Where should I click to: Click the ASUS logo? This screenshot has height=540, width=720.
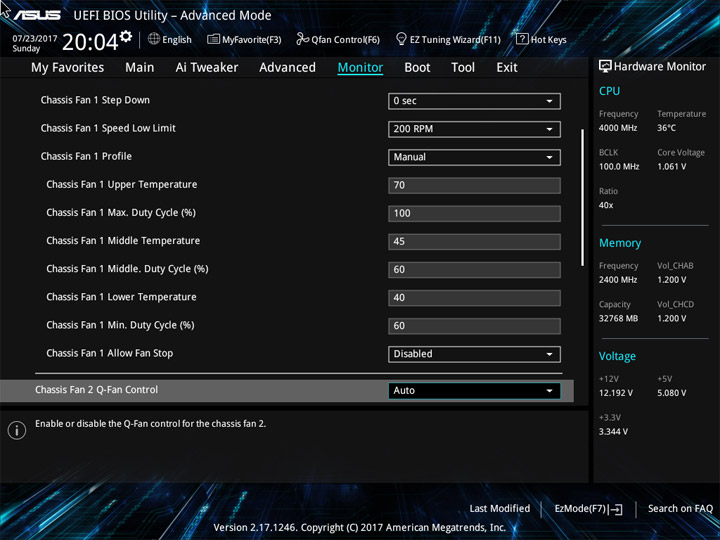coord(37,15)
